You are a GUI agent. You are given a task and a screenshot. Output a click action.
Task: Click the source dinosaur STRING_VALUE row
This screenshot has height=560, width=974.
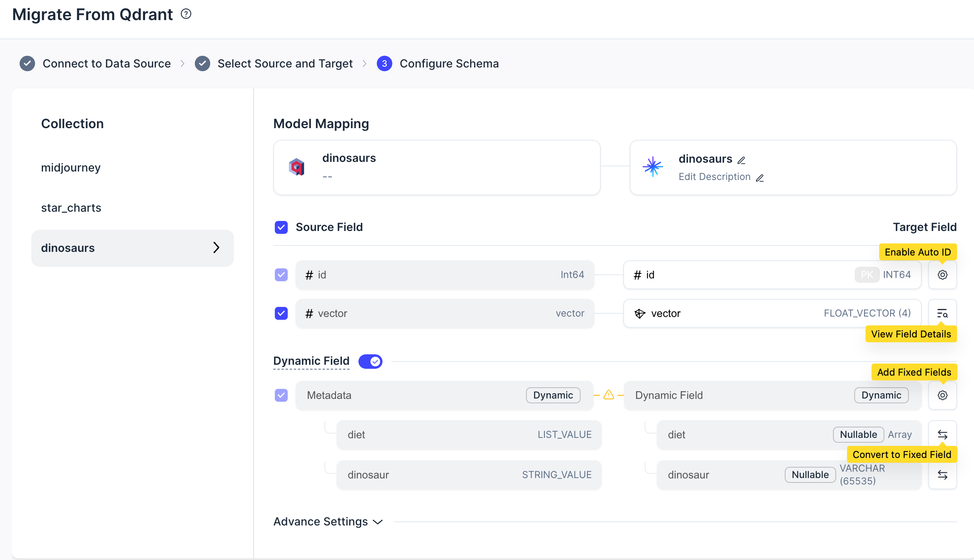(469, 475)
